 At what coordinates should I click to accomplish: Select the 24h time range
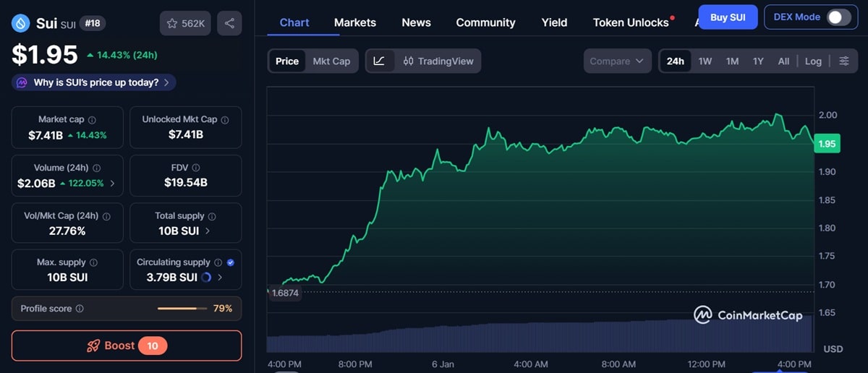coord(676,61)
